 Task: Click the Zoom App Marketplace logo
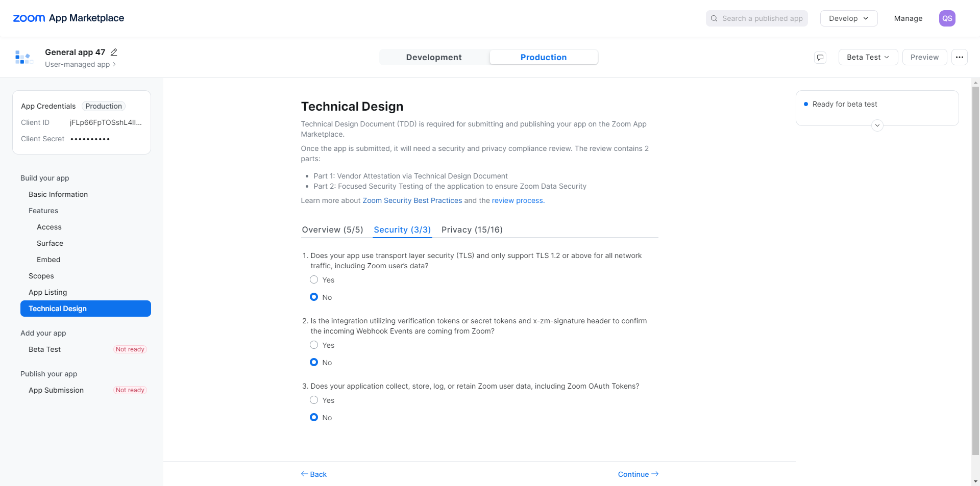[68, 18]
